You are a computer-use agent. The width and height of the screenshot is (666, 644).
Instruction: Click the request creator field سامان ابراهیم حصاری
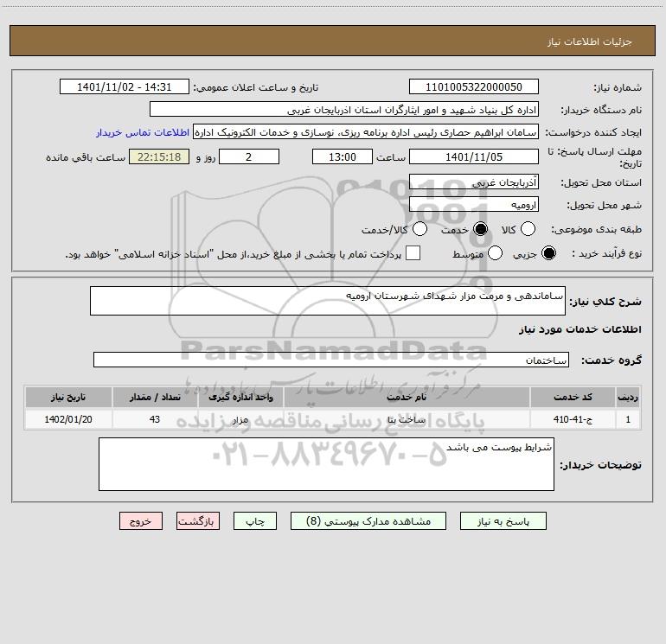[366, 131]
